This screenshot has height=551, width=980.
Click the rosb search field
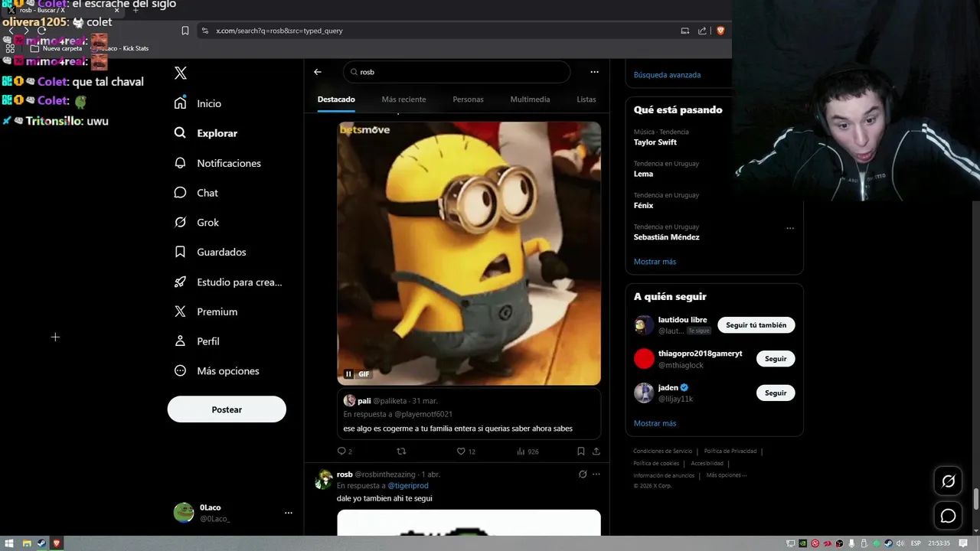pyautogui.click(x=456, y=72)
